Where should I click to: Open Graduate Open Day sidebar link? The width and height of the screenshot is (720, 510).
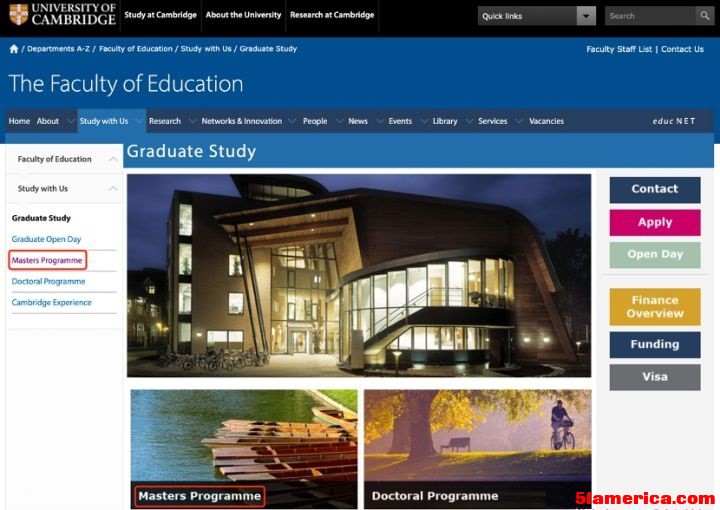46,239
